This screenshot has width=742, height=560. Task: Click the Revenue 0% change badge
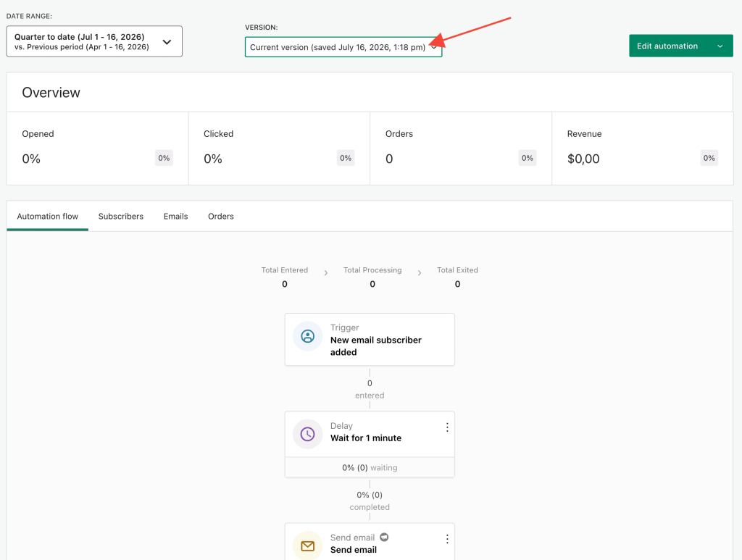point(709,158)
